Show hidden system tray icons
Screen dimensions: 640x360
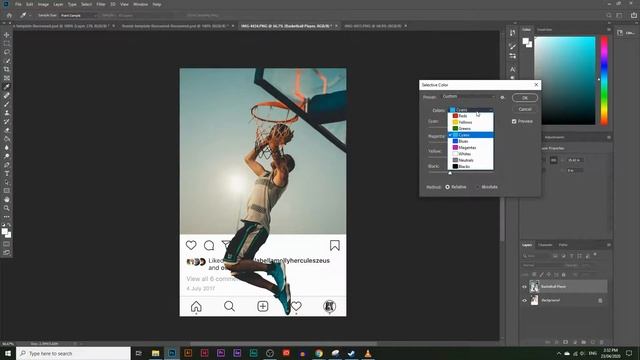click(x=559, y=353)
